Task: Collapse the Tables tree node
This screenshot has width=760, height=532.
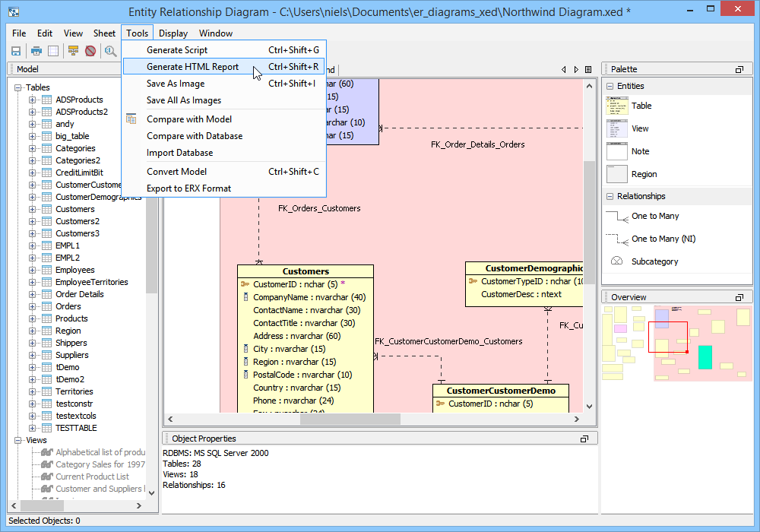Action: point(18,87)
